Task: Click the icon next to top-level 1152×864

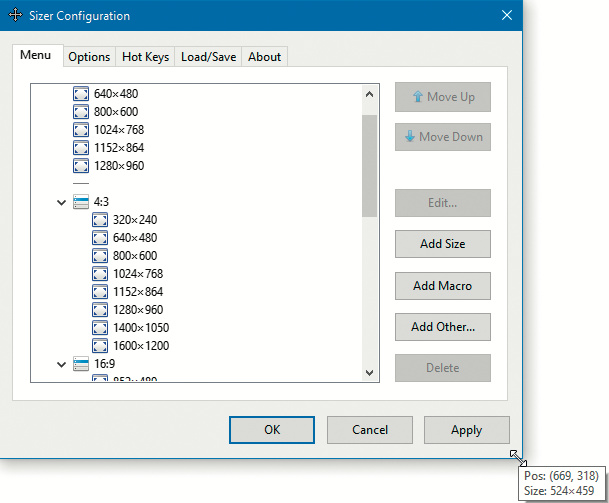Action: point(81,148)
